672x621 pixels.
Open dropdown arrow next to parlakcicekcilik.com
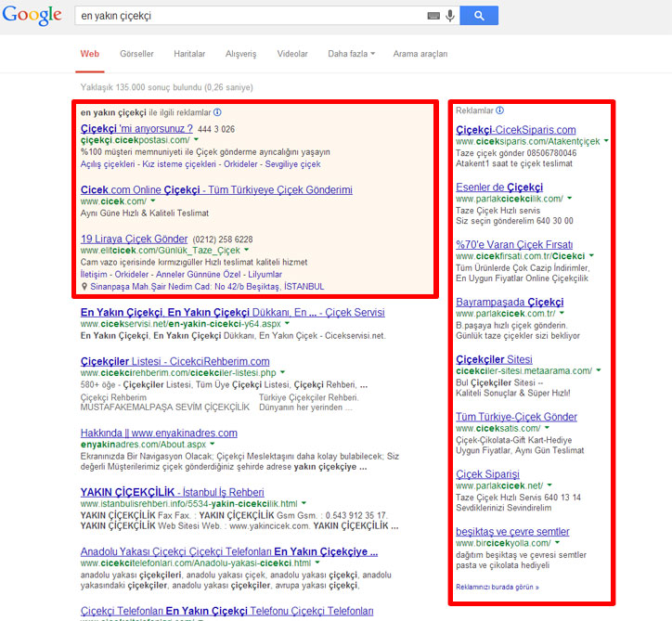coord(570,198)
